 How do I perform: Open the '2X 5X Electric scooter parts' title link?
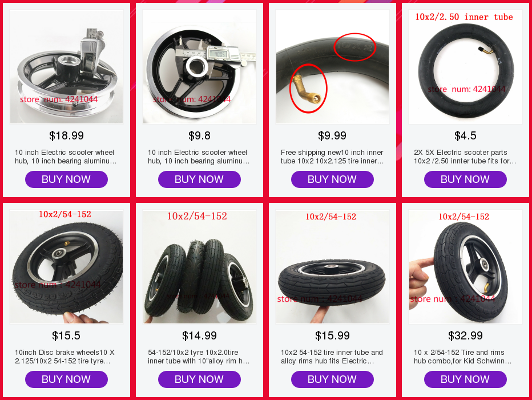point(465,157)
